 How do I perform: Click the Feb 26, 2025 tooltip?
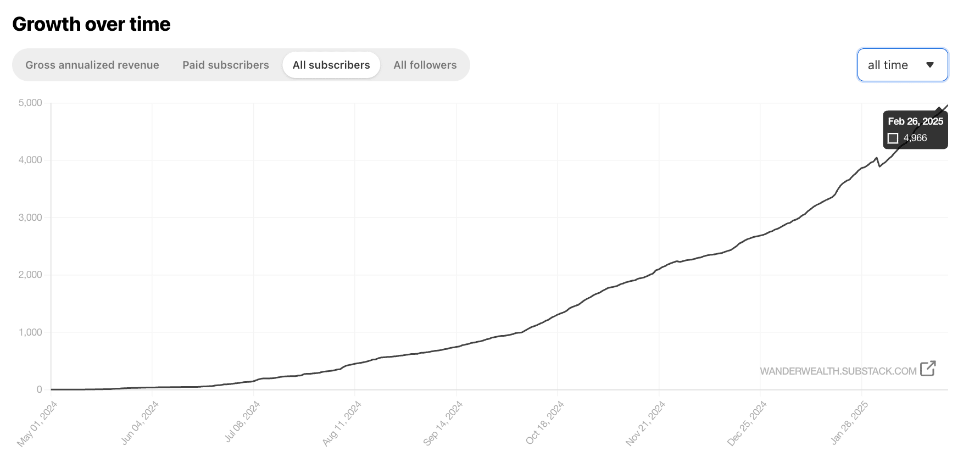(x=915, y=130)
